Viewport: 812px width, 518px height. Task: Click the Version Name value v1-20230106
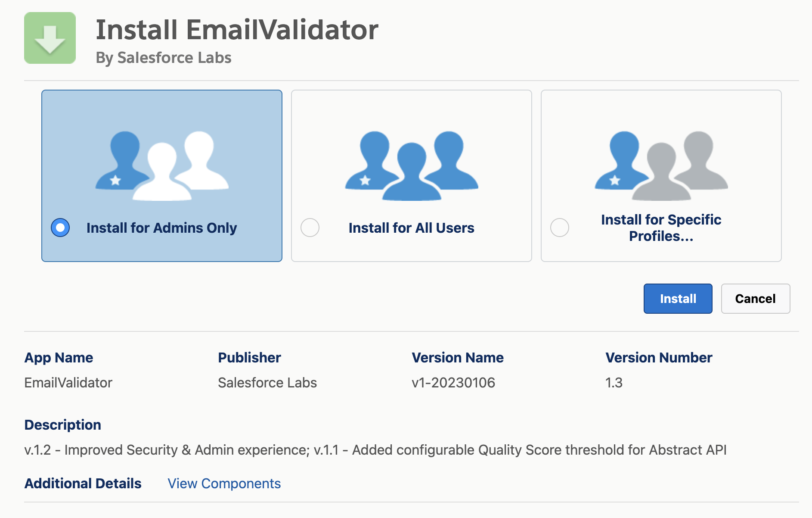(453, 383)
